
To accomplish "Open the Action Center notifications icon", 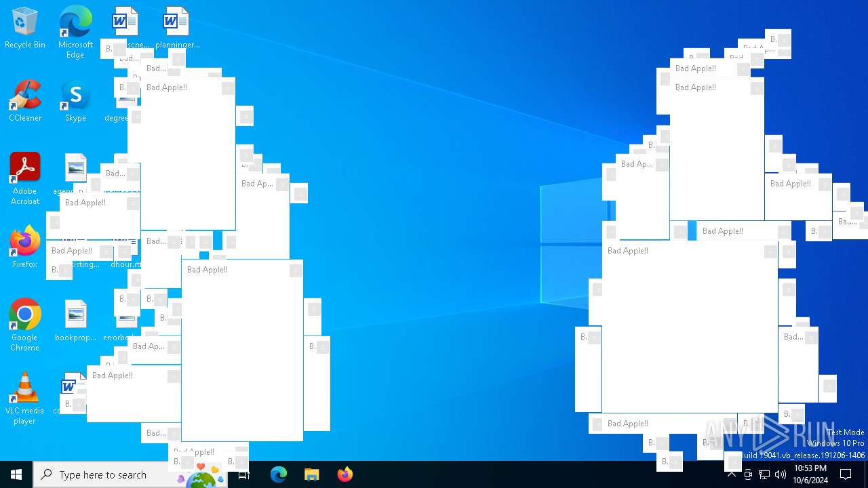I will (x=846, y=474).
